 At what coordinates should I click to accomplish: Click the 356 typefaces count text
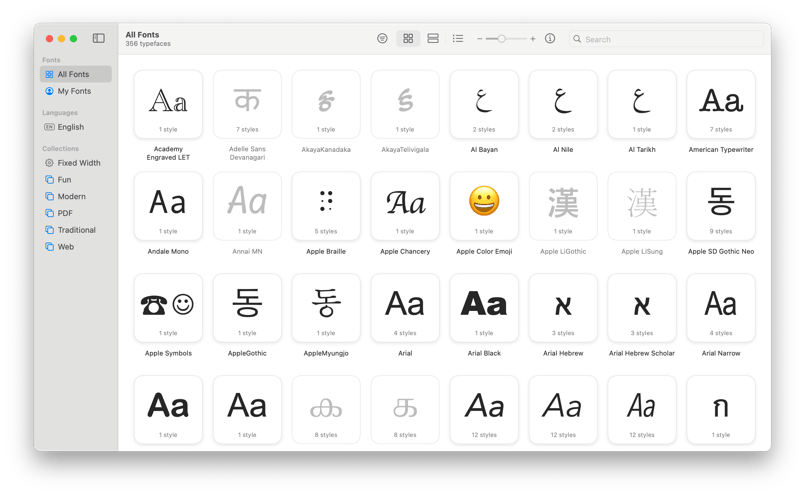pyautogui.click(x=148, y=44)
